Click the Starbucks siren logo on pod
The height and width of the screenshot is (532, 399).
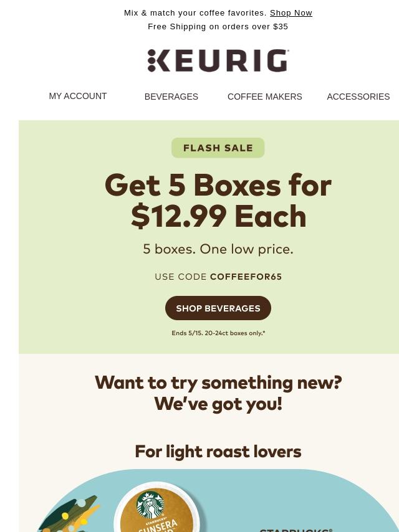point(150,505)
